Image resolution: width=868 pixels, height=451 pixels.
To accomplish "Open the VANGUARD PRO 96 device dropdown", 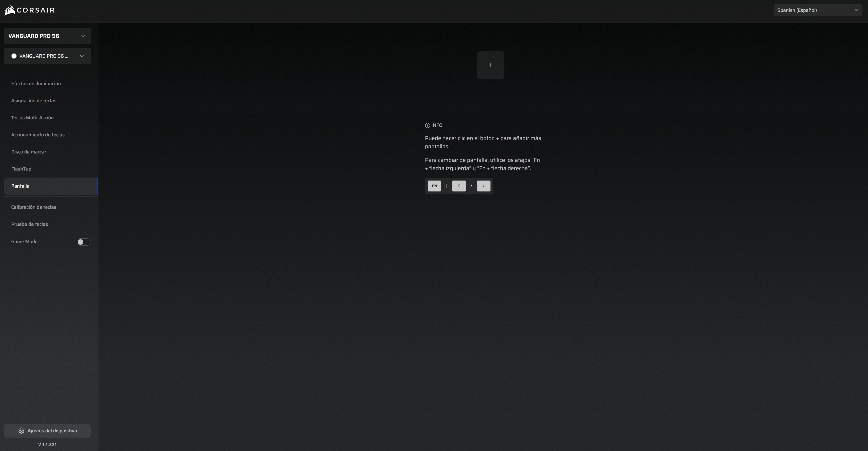I will point(48,36).
